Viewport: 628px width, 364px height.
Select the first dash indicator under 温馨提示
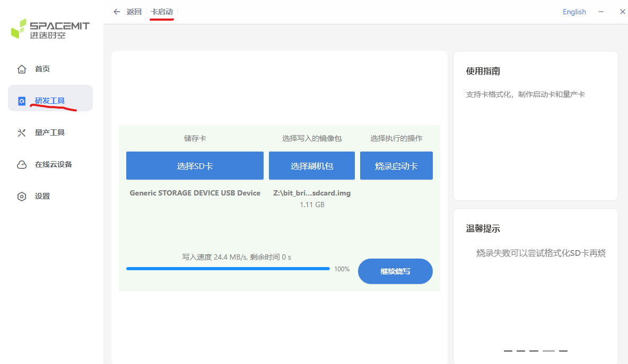click(x=508, y=351)
